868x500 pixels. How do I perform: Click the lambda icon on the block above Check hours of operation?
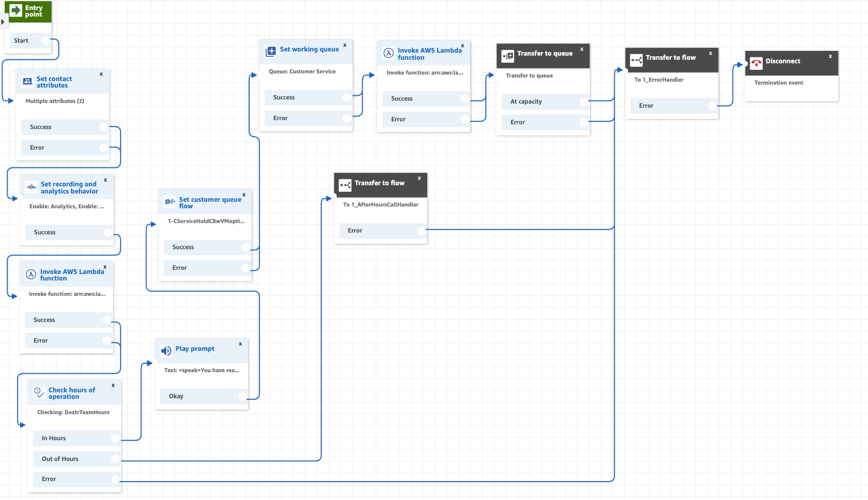(31, 274)
